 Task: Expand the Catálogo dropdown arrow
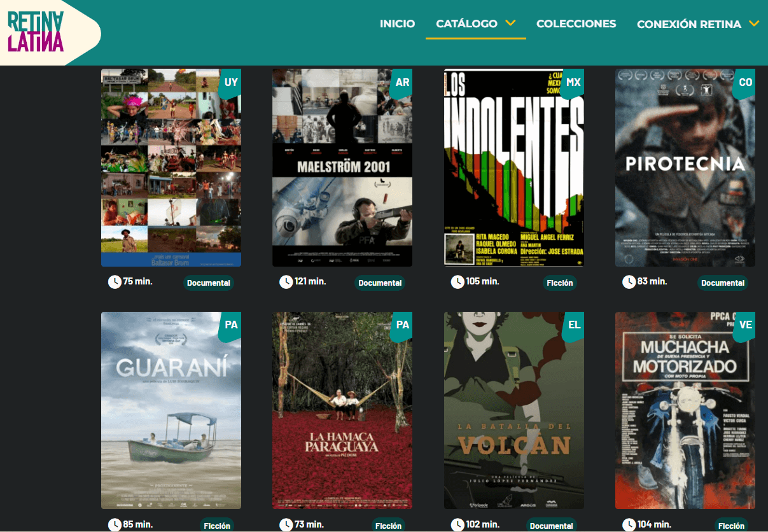(x=510, y=24)
